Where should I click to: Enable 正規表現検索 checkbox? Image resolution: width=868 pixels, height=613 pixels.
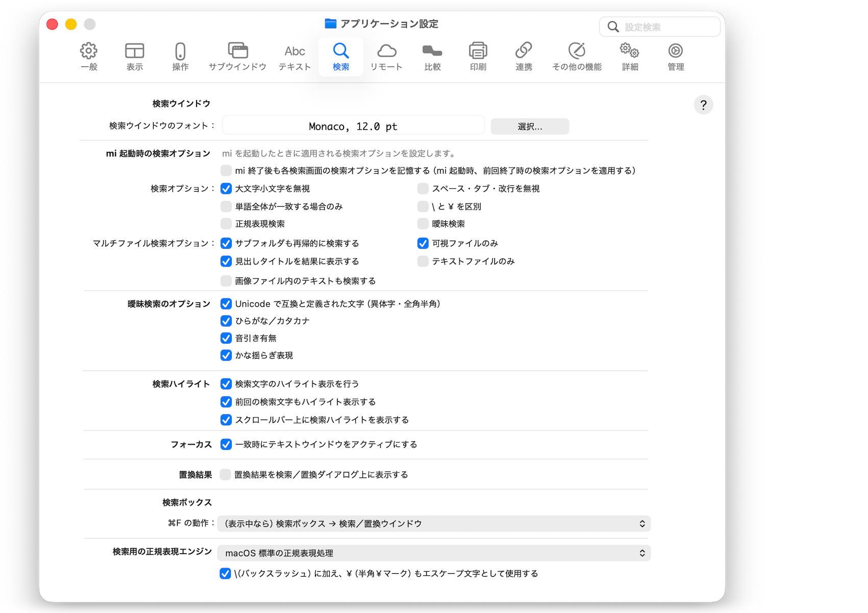pyautogui.click(x=226, y=224)
